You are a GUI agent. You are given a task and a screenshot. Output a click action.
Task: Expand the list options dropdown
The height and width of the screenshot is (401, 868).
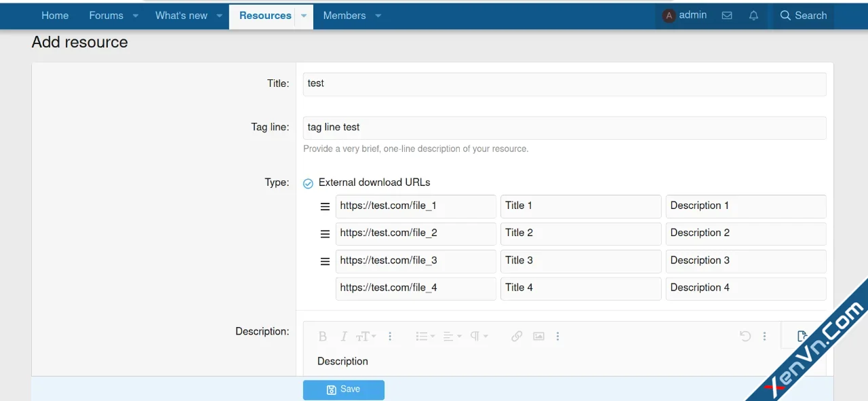425,337
